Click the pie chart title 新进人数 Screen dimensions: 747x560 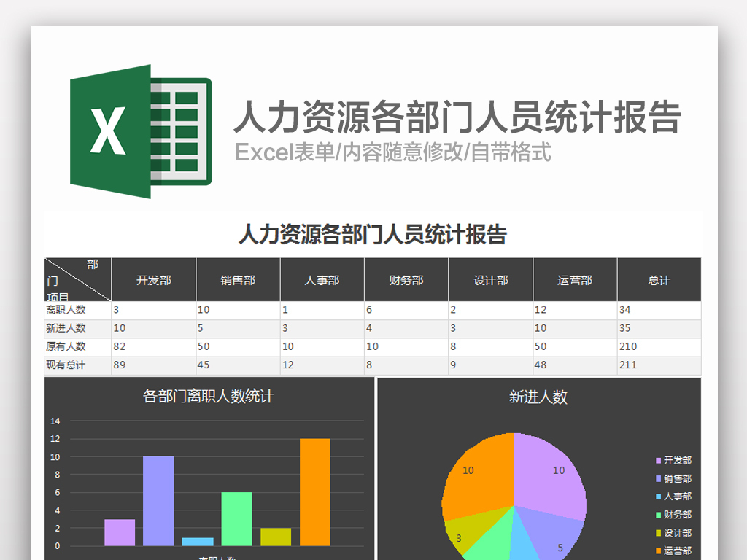pos(538,397)
